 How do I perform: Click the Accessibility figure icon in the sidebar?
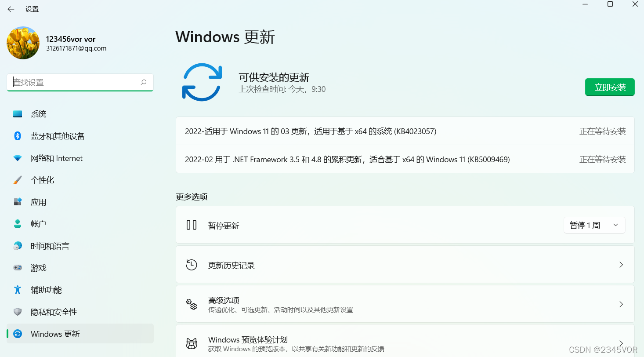[18, 290]
